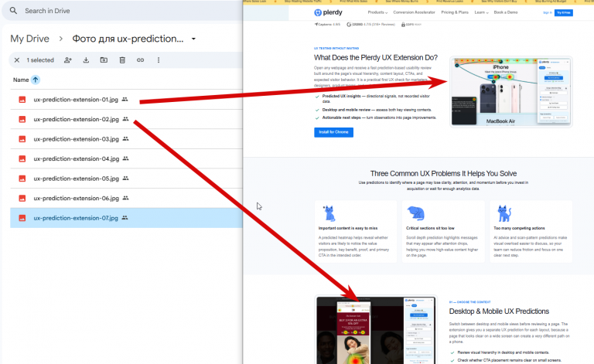Select ux-prediction-extension-03.jpg
The height and width of the screenshot is (364, 594).
click(x=127, y=139)
